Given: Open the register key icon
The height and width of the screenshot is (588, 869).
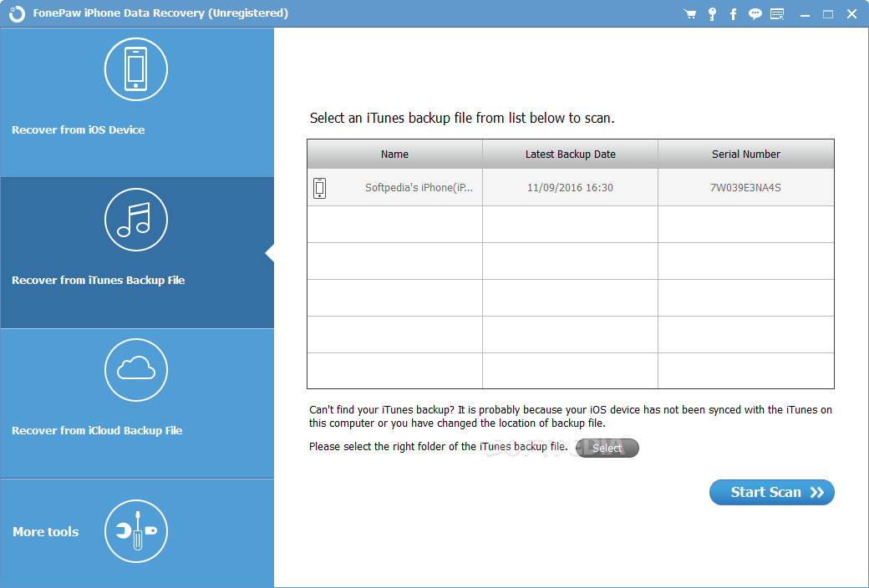Looking at the screenshot, I should 712,14.
